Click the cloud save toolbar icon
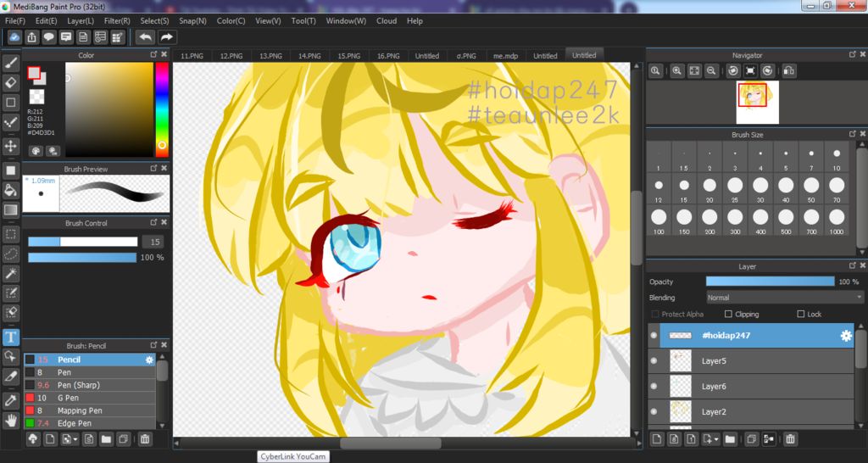Viewport: 868px width, 463px height. 14,37
